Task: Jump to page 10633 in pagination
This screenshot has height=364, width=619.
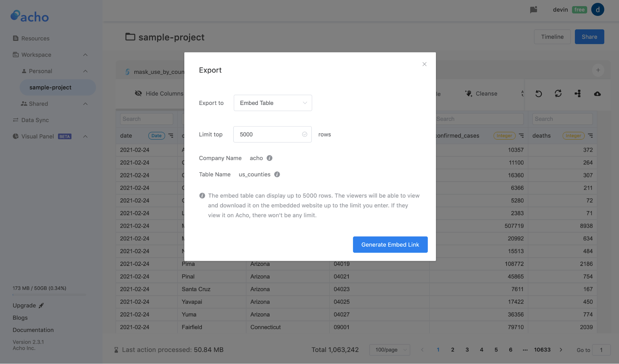Action: pos(542,349)
